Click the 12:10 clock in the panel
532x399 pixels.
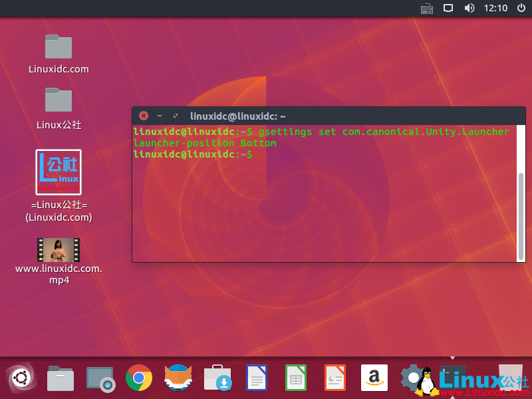coord(495,8)
